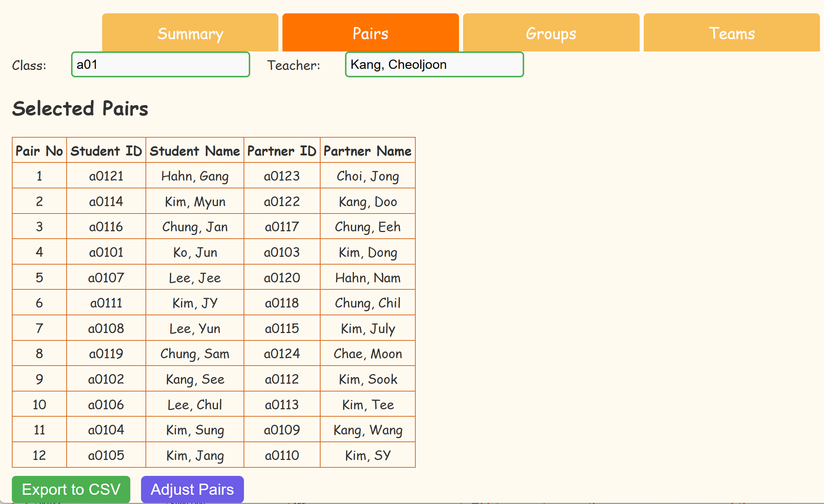
Task: Click the Kim, Sung student cell
Action: (195, 430)
